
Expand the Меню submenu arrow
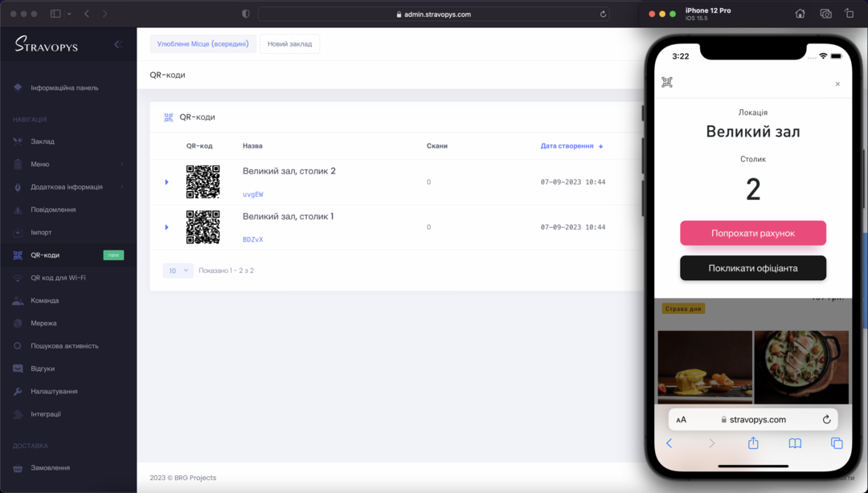point(122,165)
